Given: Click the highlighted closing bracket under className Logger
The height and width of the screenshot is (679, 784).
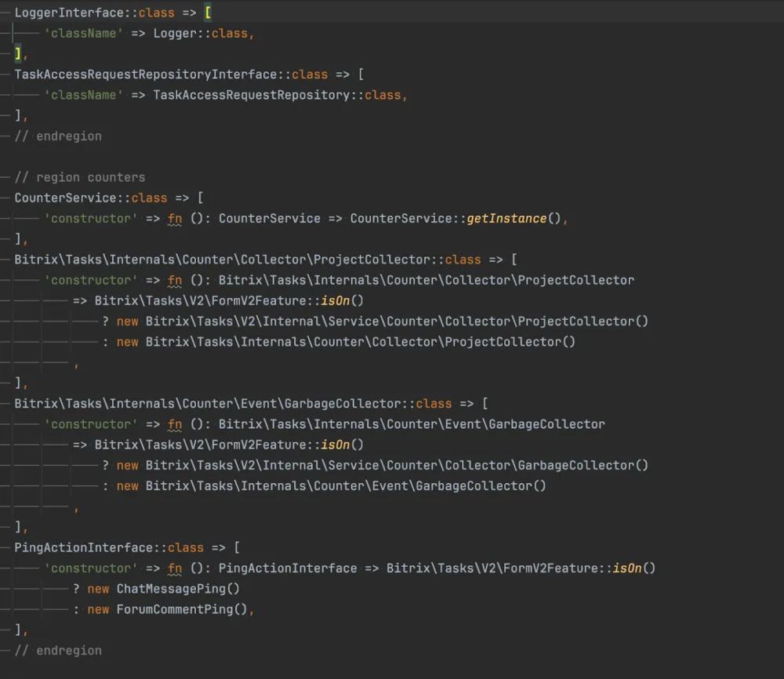Looking at the screenshot, I should (18, 54).
